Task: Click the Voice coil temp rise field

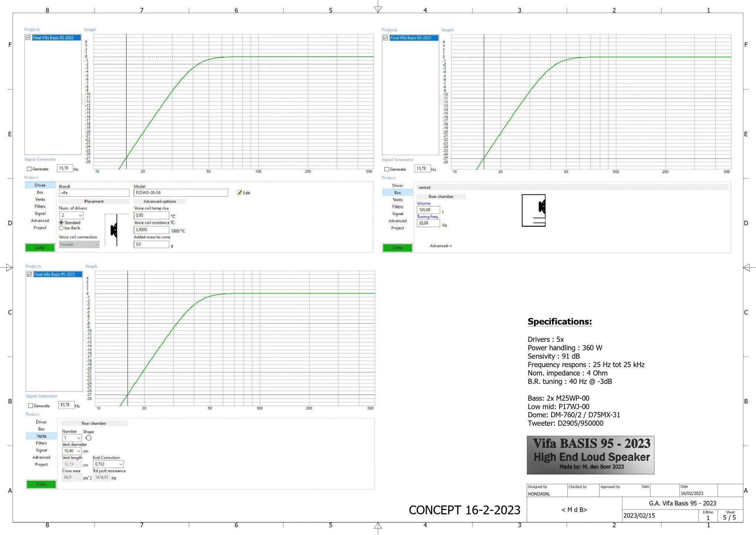Action: pos(151,215)
